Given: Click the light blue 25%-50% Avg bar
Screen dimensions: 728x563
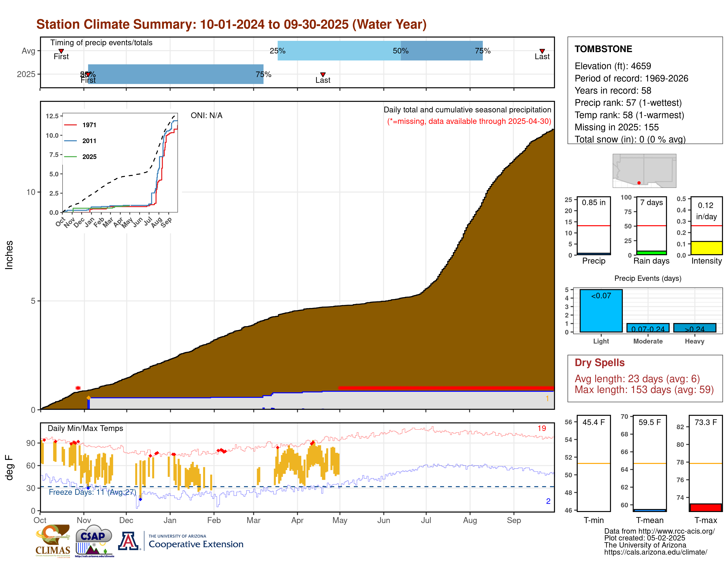Looking at the screenshot, I should point(339,51).
